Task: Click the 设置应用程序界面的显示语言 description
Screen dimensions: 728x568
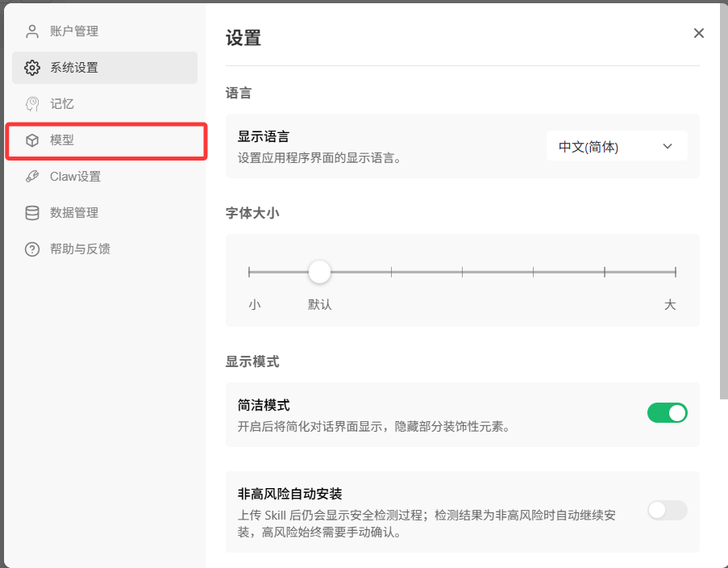Action: click(x=319, y=158)
